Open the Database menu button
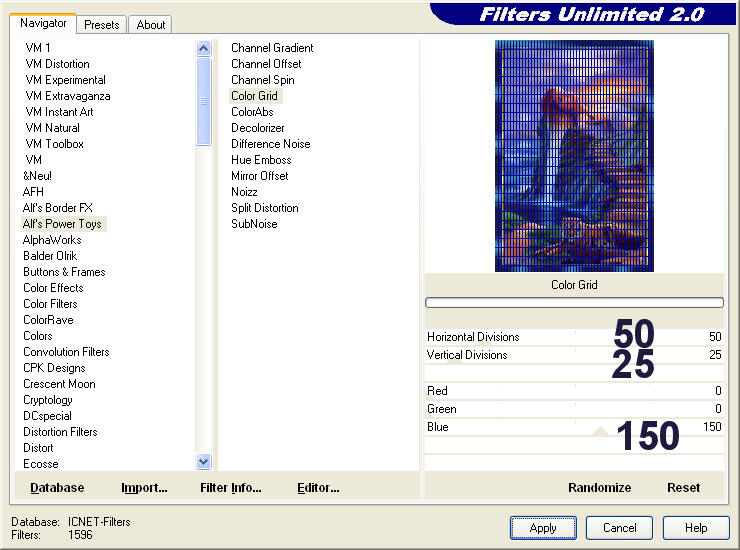The width and height of the screenshot is (740, 550). point(57,488)
